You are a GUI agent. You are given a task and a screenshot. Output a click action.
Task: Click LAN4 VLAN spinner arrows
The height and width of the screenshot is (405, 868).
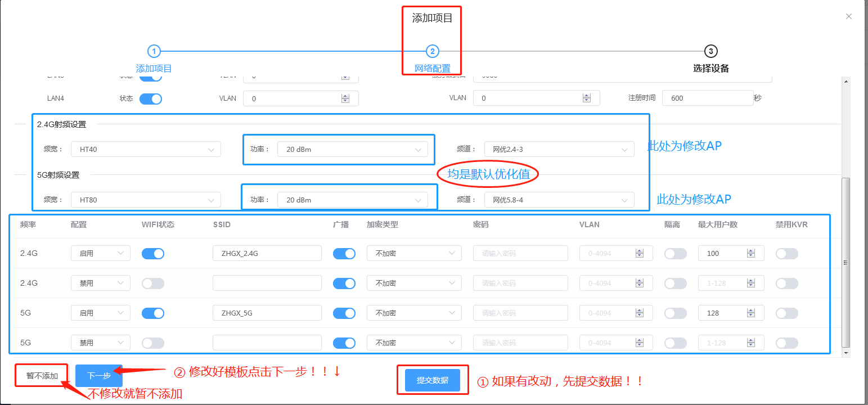[x=345, y=98]
